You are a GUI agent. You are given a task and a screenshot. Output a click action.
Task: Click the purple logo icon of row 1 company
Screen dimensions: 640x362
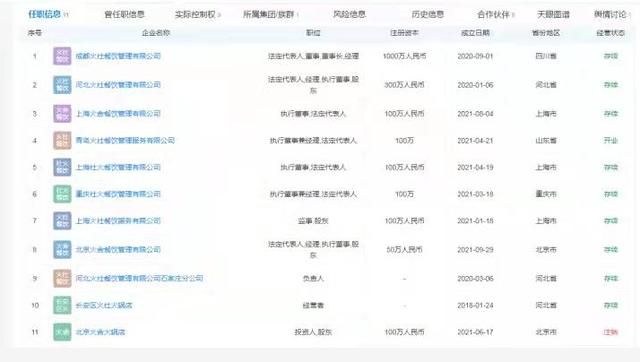[62, 56]
